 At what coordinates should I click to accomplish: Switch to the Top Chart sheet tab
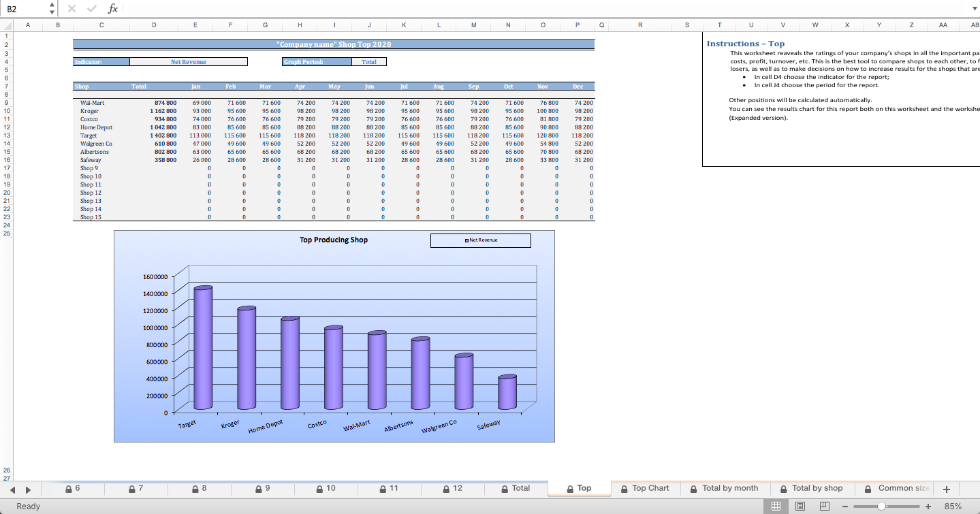tap(644, 488)
